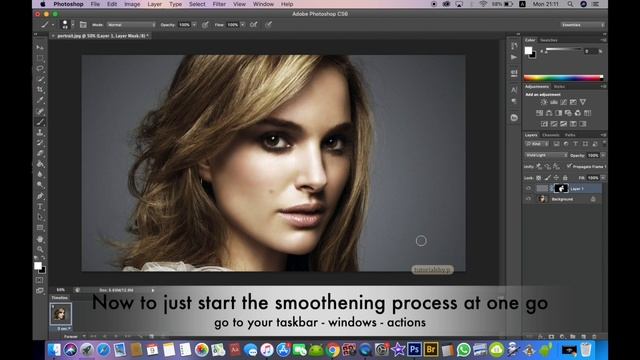This screenshot has height=360, width=640.
Task: Open the Window menu
Action: click(263, 4)
